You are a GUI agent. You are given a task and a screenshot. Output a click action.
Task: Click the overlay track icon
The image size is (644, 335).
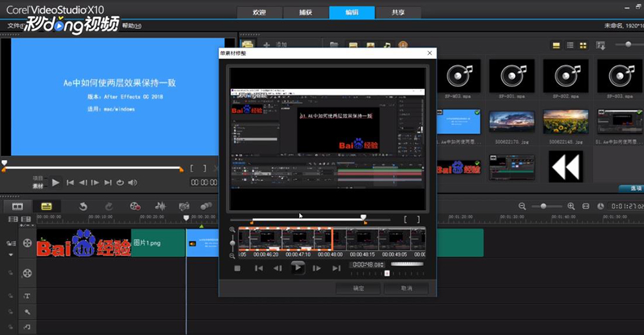(27, 273)
